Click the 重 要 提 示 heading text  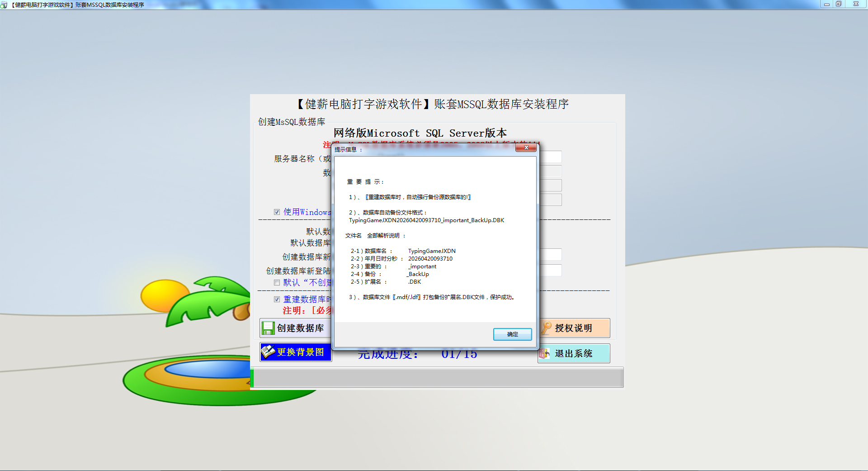point(365,182)
